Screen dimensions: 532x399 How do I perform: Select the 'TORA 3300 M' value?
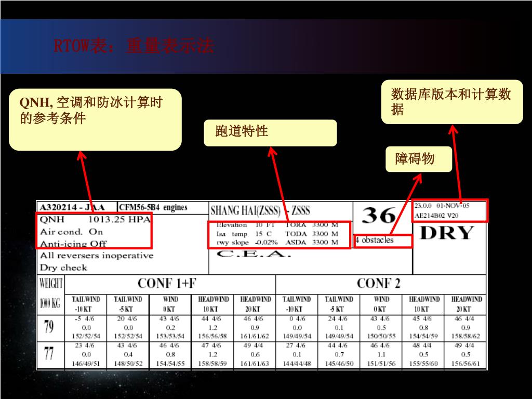click(x=312, y=225)
